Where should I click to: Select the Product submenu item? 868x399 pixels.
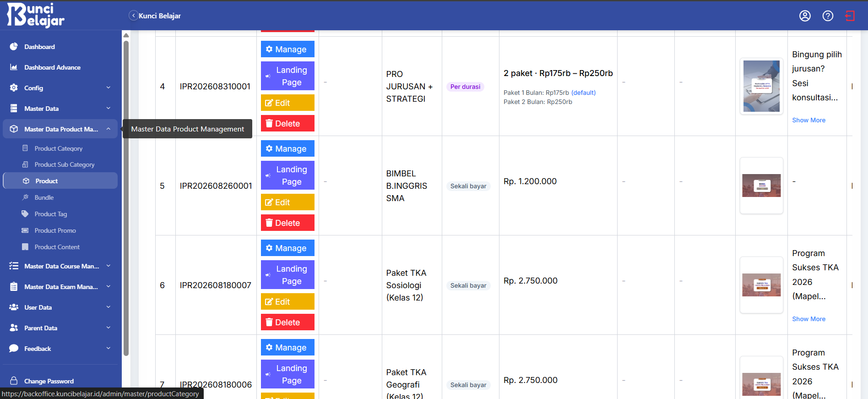tap(60, 181)
